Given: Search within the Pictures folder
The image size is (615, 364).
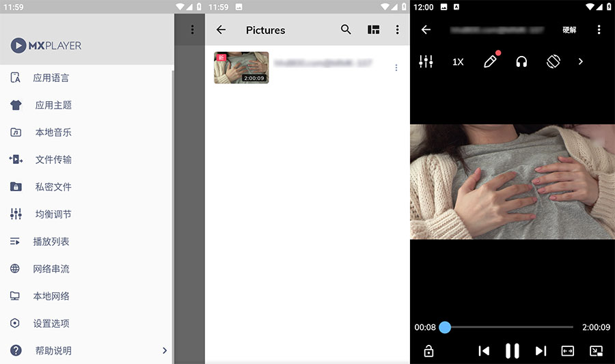Looking at the screenshot, I should (x=346, y=30).
